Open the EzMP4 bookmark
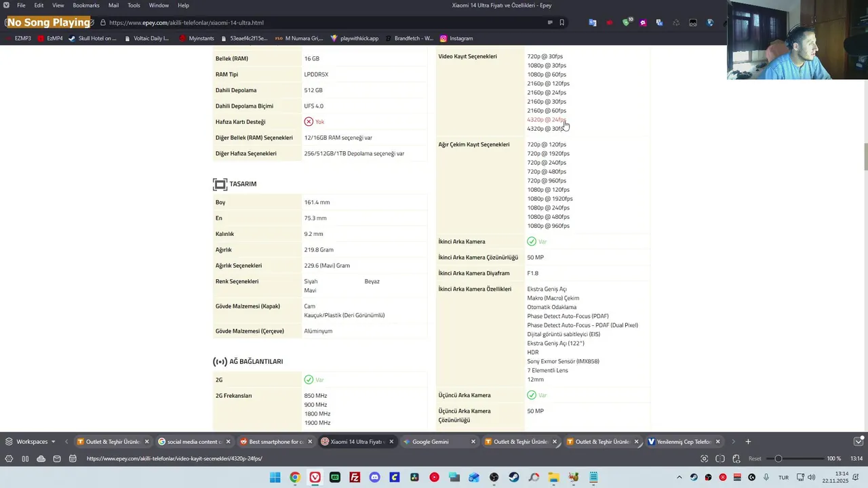Screen dimensions: 868x488 (x=50, y=39)
